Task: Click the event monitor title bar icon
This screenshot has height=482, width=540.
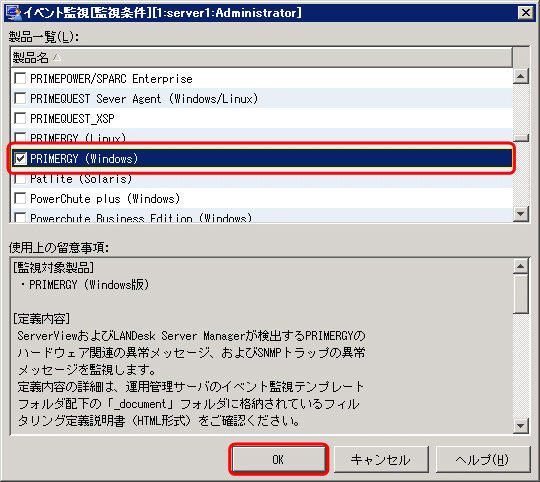Action: click(x=13, y=13)
